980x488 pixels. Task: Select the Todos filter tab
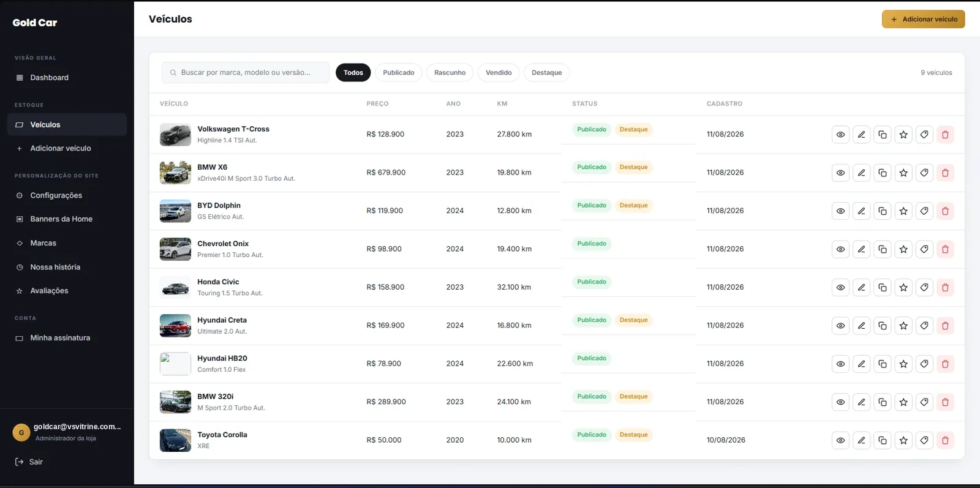point(353,73)
